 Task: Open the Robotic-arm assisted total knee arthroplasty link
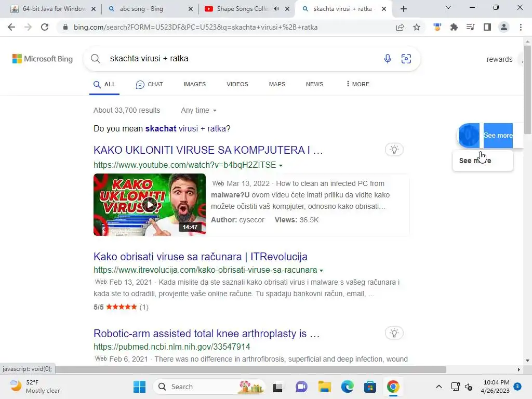tap(206, 334)
